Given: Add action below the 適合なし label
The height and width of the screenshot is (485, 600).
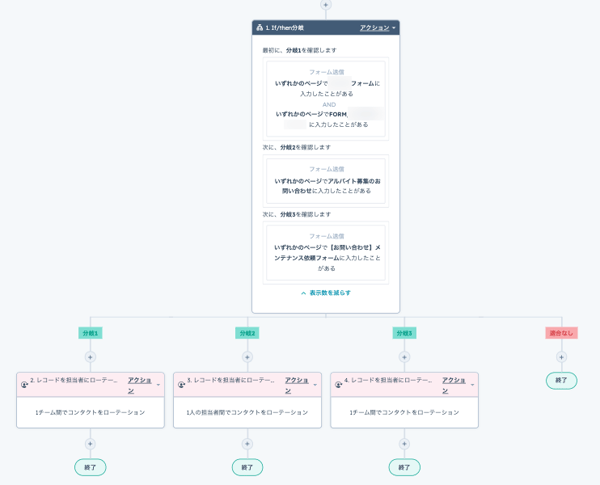Looking at the screenshot, I should coord(561,357).
